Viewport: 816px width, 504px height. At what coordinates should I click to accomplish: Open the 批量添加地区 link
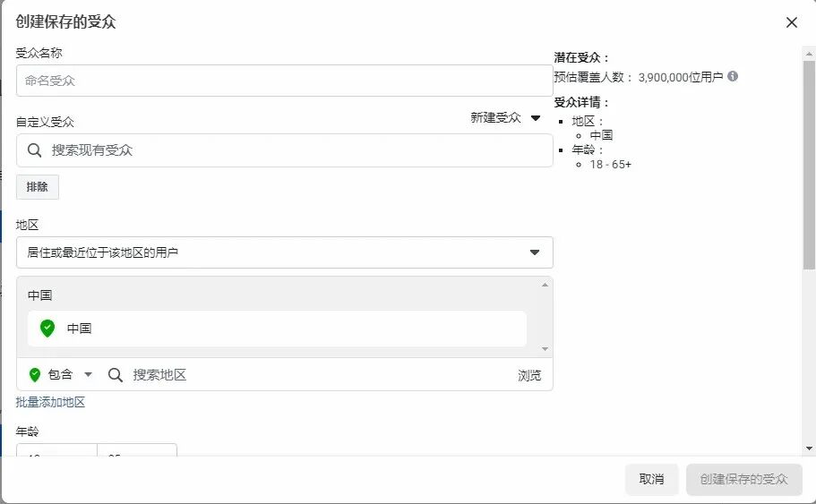pos(50,402)
